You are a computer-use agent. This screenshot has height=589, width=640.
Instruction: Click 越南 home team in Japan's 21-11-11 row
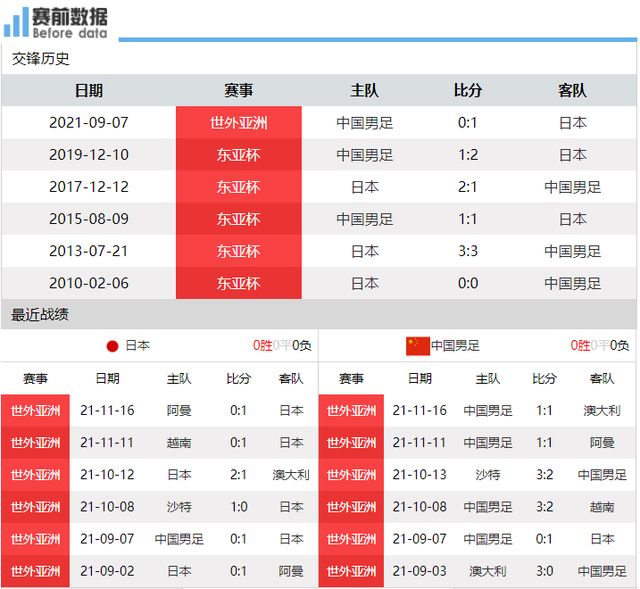[179, 442]
